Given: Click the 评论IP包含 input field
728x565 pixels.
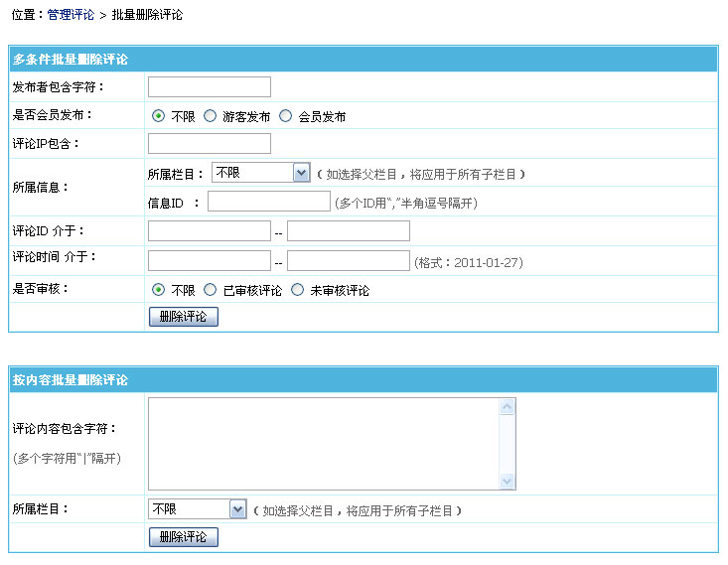Looking at the screenshot, I should pos(209,144).
